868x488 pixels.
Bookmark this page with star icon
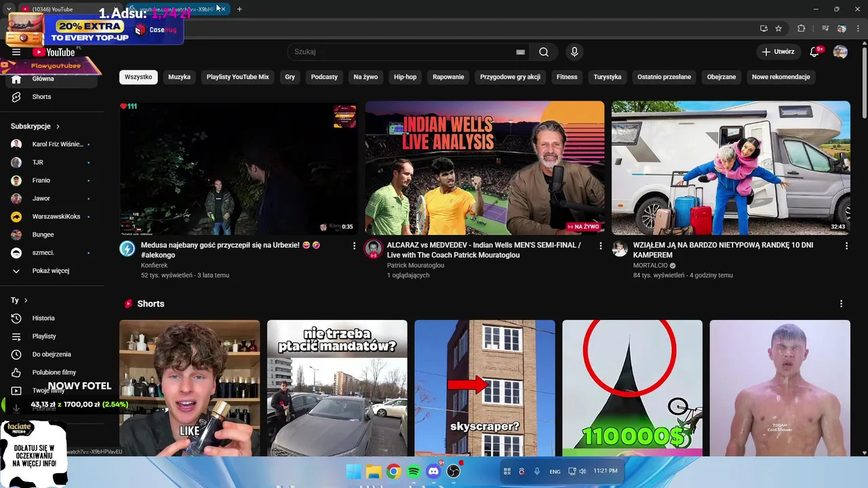778,28
